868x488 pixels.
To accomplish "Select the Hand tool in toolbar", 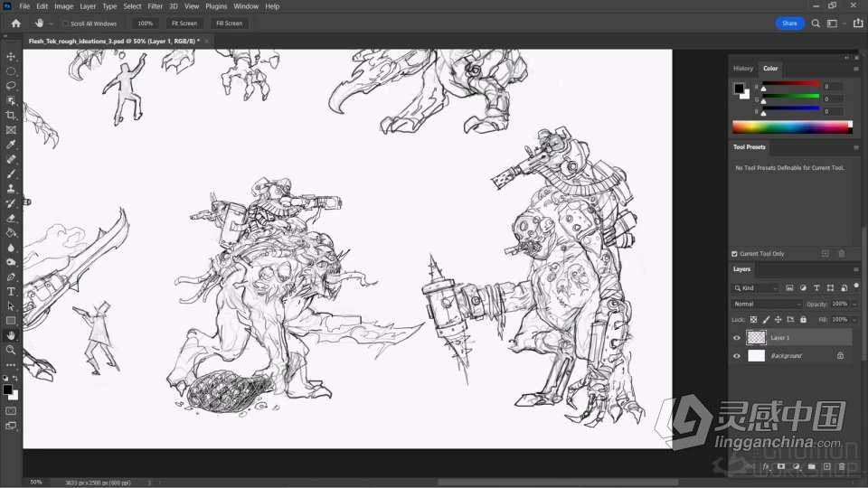I will click(x=11, y=335).
